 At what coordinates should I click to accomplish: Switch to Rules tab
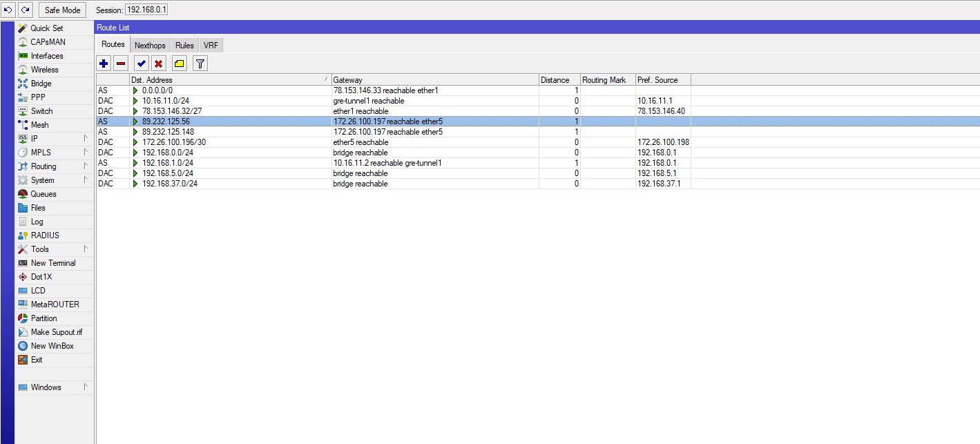[x=184, y=46]
